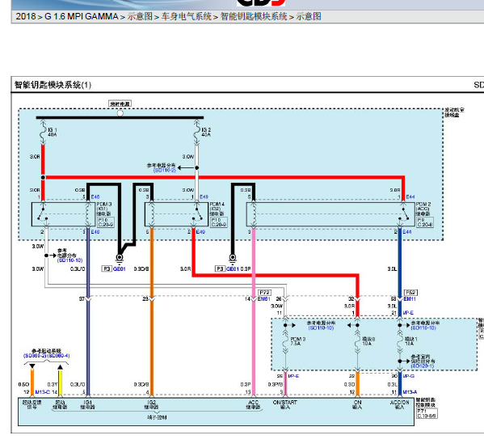Open the SD120-1 interior fuse reference
484x448 pixels.
pos(423,366)
